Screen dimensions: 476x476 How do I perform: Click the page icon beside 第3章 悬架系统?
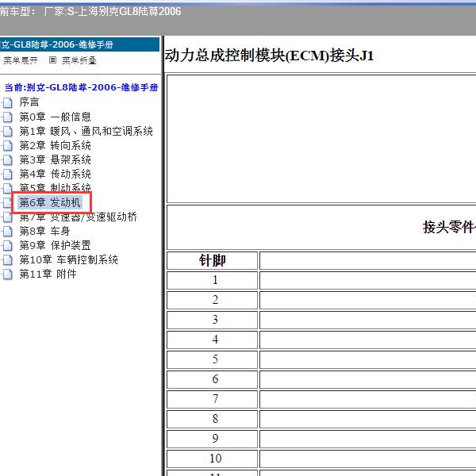pyautogui.click(x=8, y=159)
